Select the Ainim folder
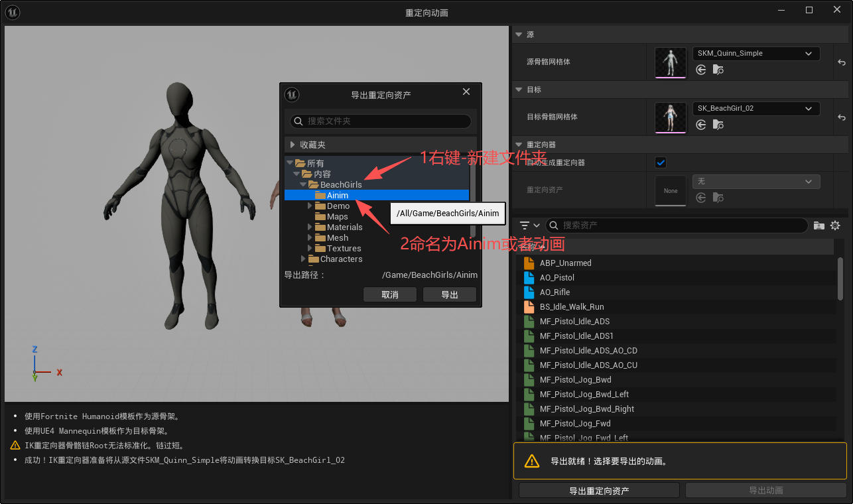This screenshot has height=504, width=853. 377,195
